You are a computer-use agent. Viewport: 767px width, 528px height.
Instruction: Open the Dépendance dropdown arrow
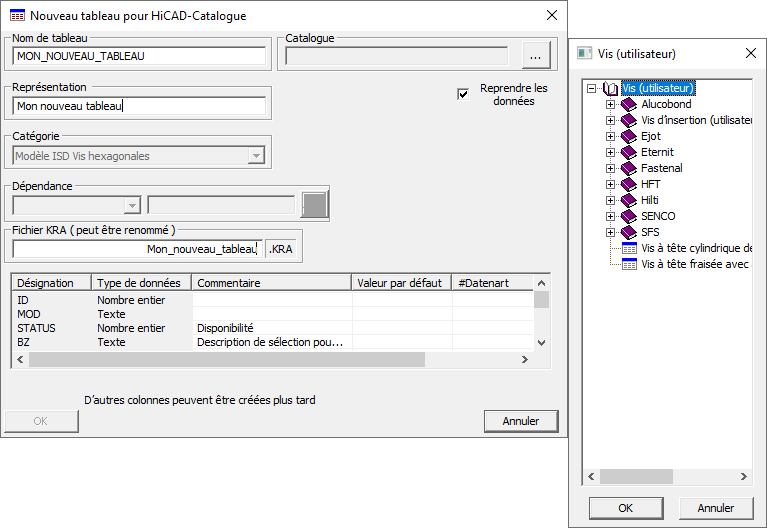tap(132, 206)
